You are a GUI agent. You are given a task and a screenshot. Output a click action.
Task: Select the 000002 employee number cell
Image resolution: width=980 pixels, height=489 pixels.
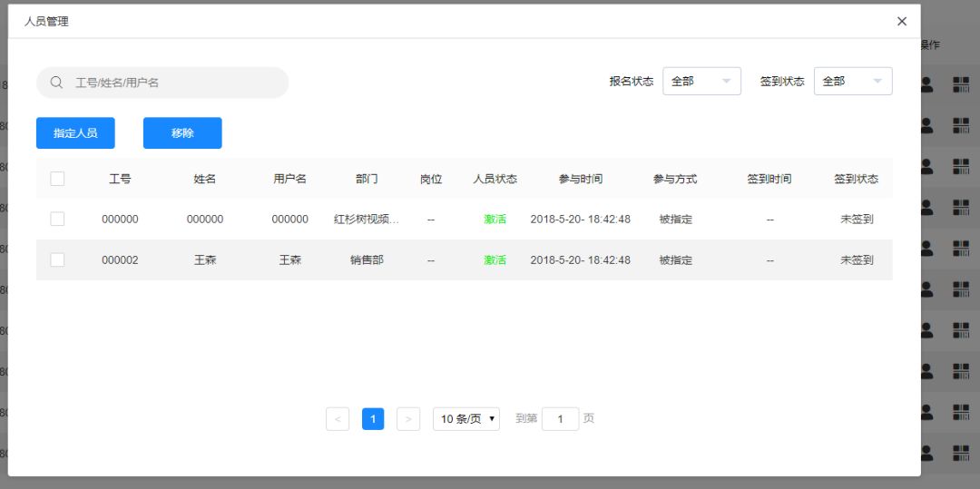[x=120, y=259]
